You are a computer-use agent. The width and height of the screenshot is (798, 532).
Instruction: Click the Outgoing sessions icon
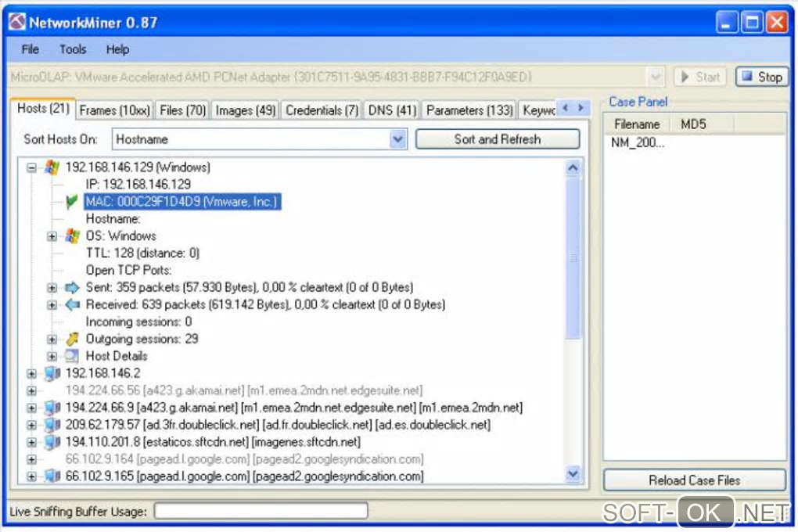(x=73, y=339)
